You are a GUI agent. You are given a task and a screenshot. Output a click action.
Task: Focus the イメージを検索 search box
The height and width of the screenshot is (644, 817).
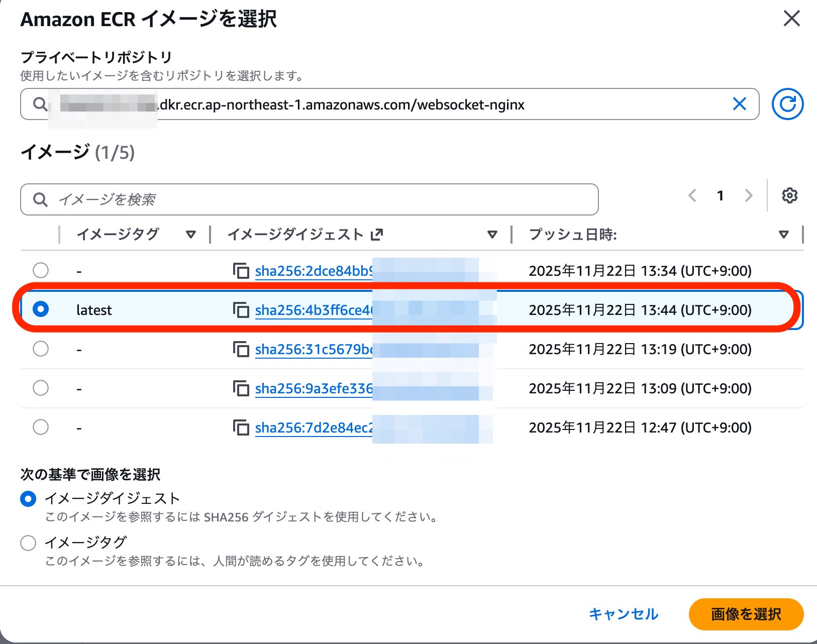click(x=309, y=199)
